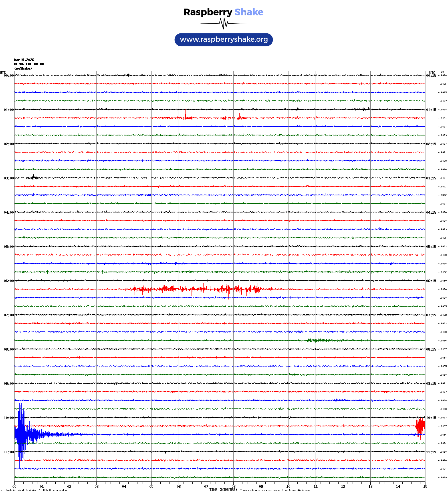Click the TIME (MINUTES) axis title
Viewport: 448px width, 494px height.
click(x=223, y=490)
